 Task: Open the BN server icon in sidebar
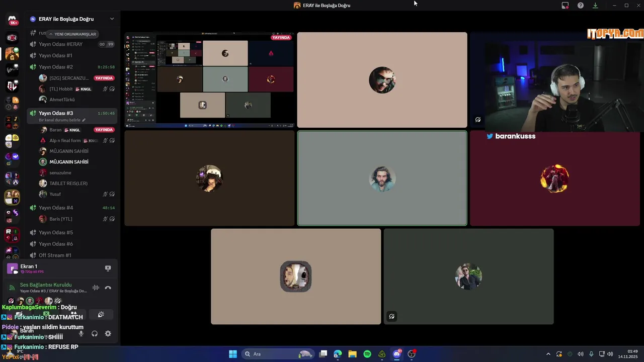point(12,38)
